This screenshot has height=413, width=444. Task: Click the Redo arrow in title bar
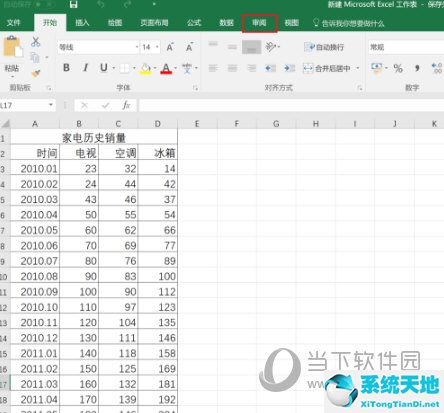click(x=127, y=4)
